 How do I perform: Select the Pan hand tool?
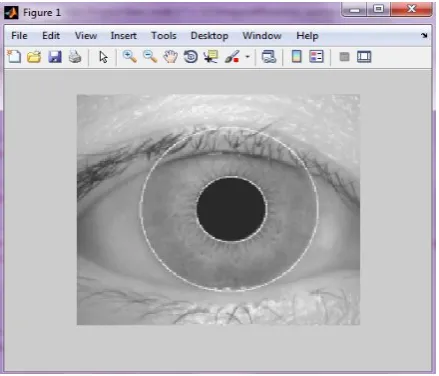pos(170,57)
